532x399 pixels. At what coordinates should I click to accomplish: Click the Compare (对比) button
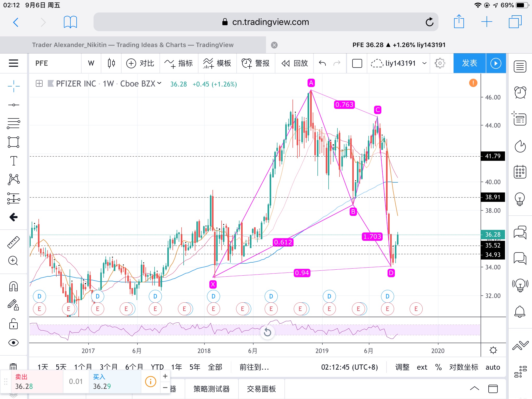point(140,63)
